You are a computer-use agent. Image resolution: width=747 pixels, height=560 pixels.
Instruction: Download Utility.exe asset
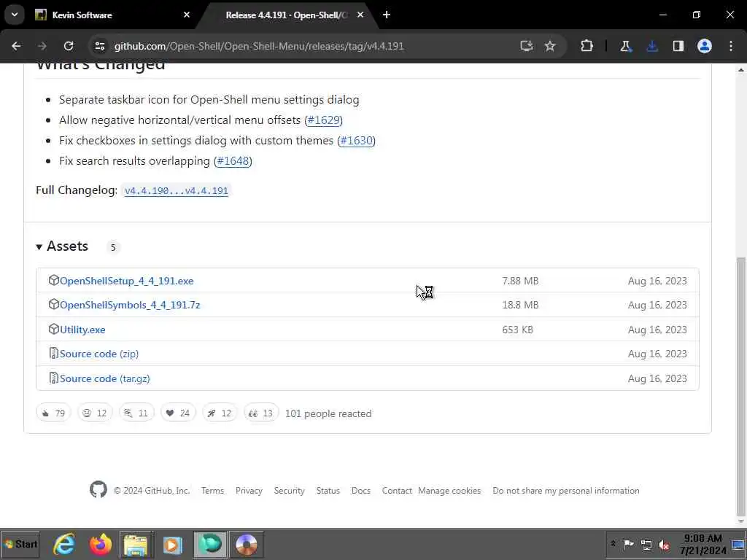point(82,330)
